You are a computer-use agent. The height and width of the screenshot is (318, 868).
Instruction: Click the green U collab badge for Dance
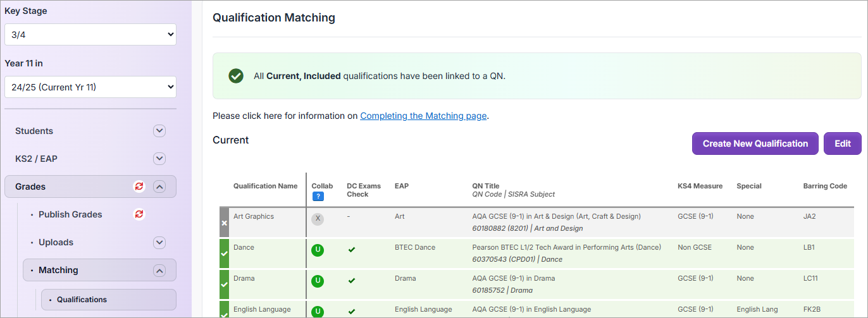318,250
